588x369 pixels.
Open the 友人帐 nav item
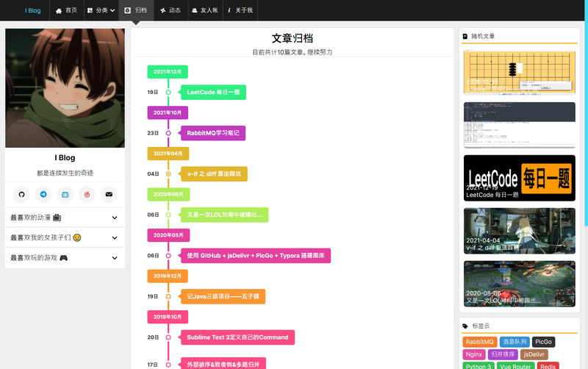(205, 10)
